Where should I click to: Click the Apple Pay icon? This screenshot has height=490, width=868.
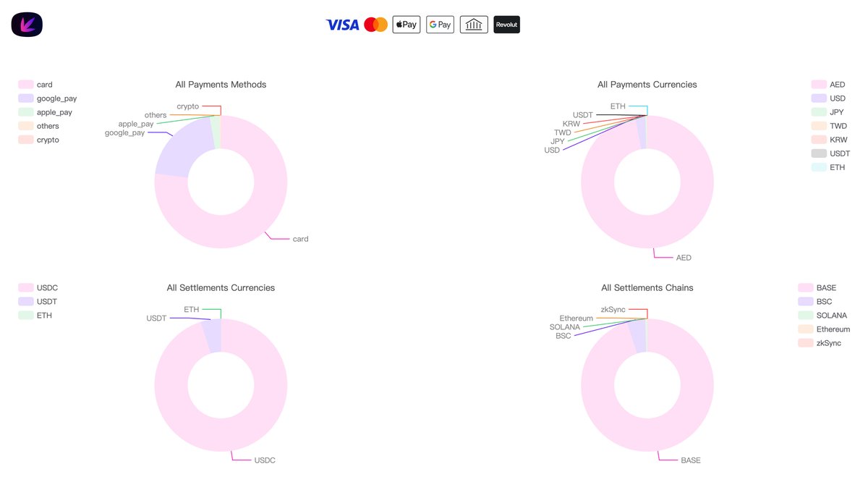[x=407, y=25]
